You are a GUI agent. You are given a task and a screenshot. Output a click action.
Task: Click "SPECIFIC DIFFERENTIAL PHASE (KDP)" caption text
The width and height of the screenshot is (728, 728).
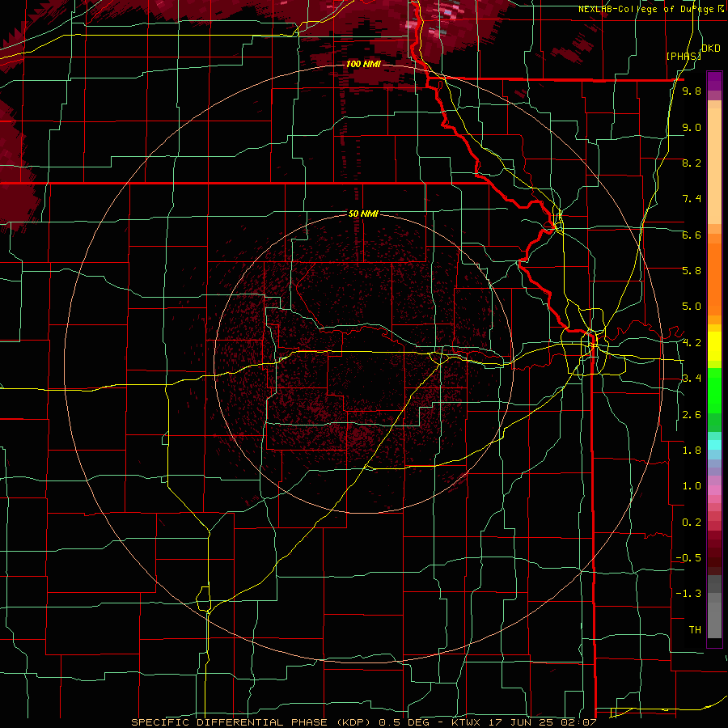(252, 722)
